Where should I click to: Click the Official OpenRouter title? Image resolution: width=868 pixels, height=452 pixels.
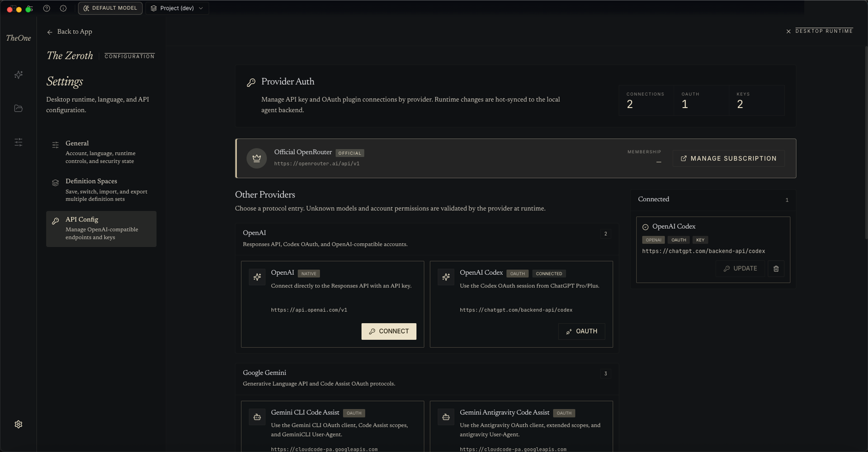pyautogui.click(x=303, y=152)
